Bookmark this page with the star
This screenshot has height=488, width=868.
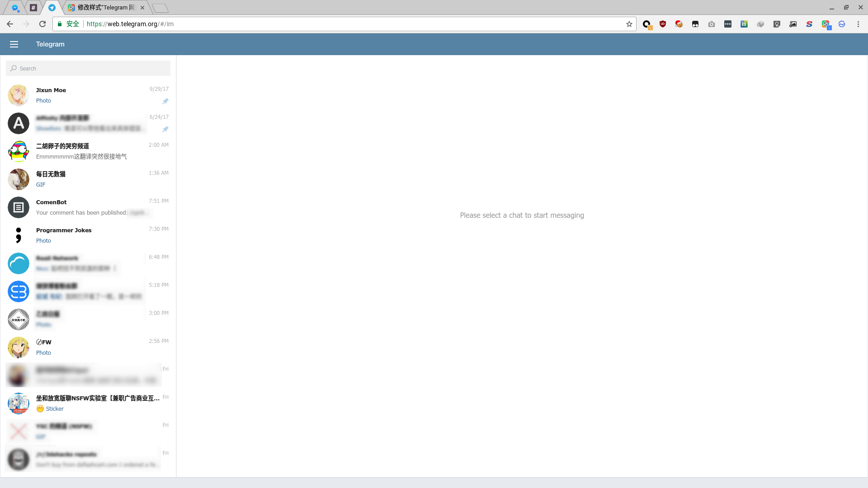pyautogui.click(x=629, y=24)
